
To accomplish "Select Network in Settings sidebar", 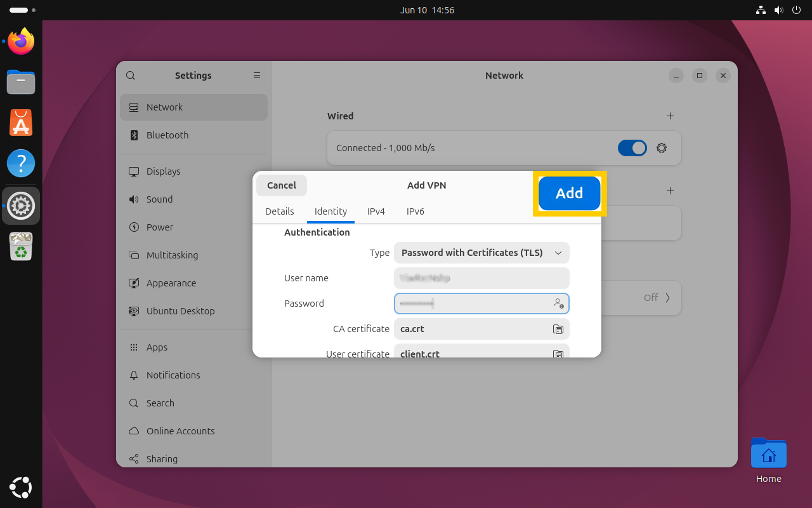I will [x=193, y=107].
